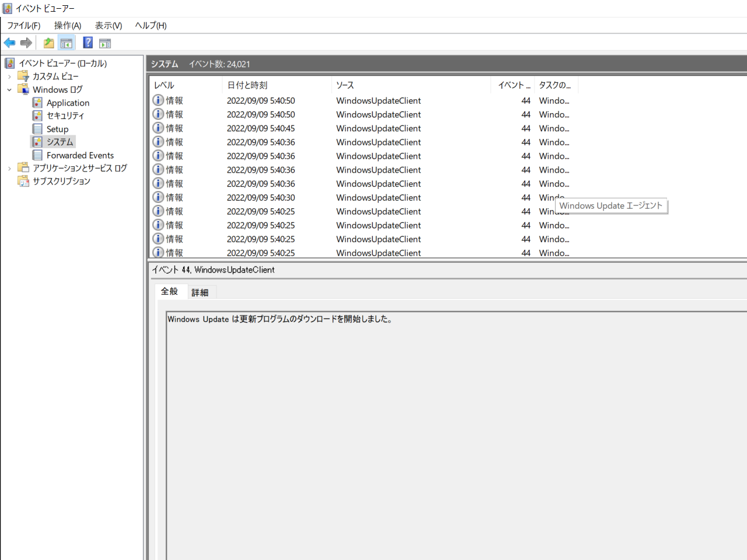Select the システム log in tree

coord(60,142)
